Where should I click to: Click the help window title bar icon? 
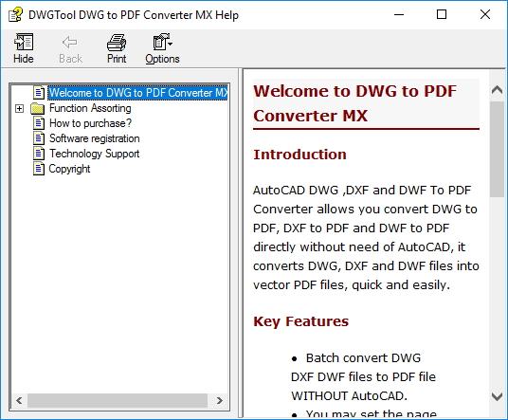click(15, 15)
